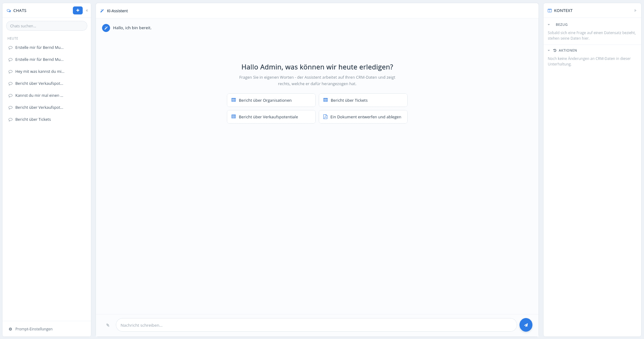
Task: Click the Aktionen history icon
Action: point(555,50)
